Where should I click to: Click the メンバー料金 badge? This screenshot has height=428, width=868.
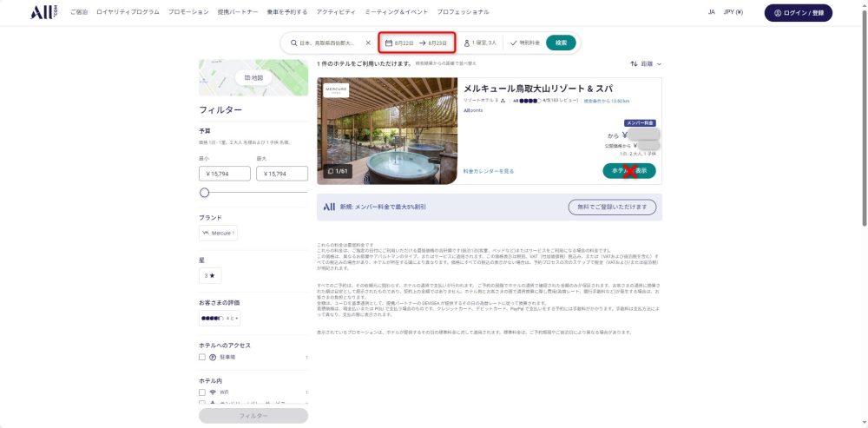click(x=641, y=123)
